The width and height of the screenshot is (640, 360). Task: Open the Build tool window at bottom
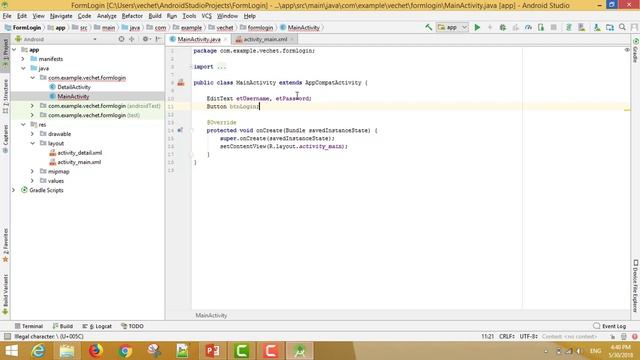tap(63, 326)
